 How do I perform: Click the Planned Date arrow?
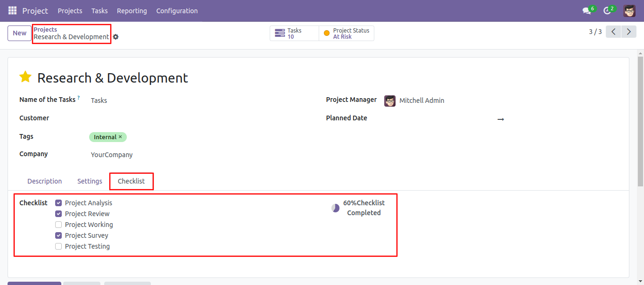click(x=501, y=119)
